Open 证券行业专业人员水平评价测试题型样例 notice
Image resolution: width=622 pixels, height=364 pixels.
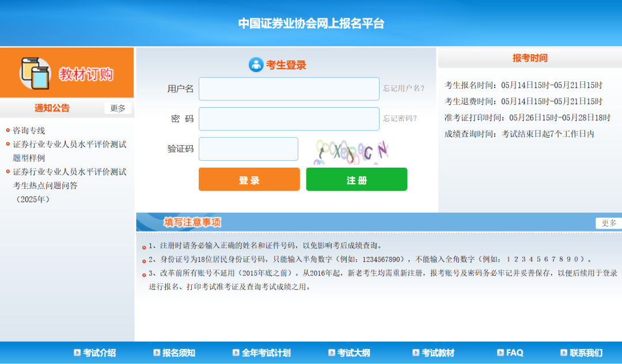[x=70, y=151]
